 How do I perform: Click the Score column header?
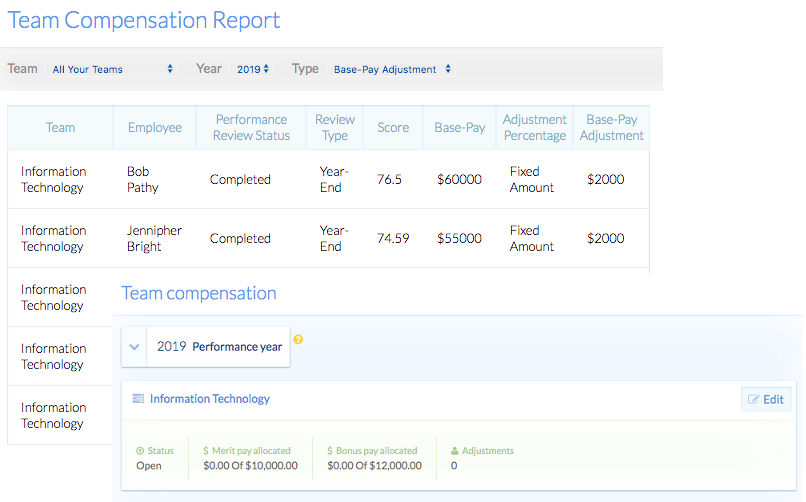393,128
